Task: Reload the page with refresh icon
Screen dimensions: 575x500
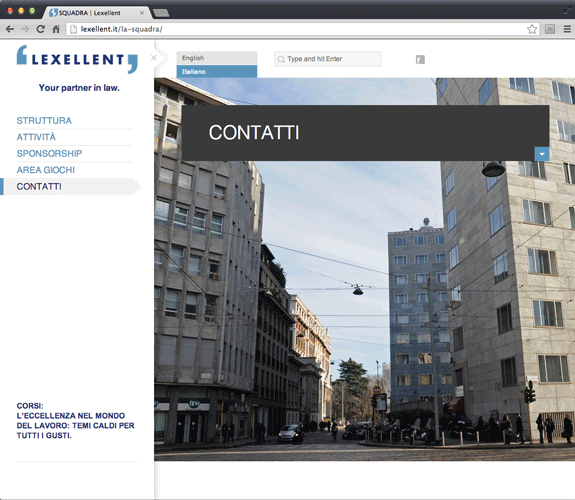Action: (x=41, y=29)
